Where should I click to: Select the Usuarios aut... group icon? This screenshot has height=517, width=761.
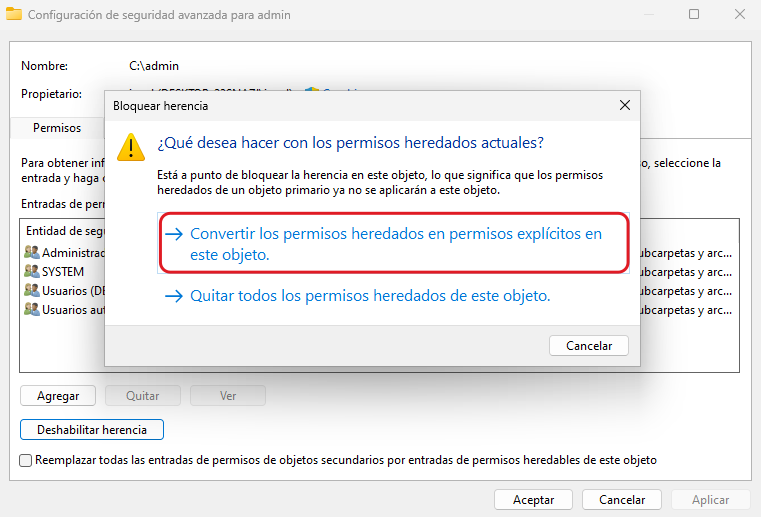point(32,310)
